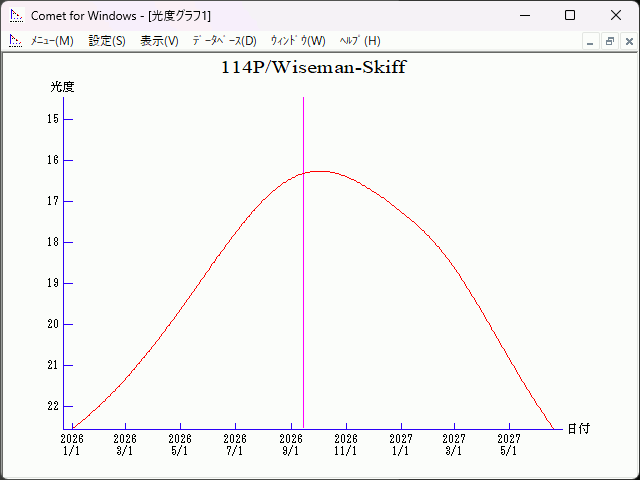Expand the 表示(V) view menu
This screenshot has width=640, height=480.
[159, 41]
